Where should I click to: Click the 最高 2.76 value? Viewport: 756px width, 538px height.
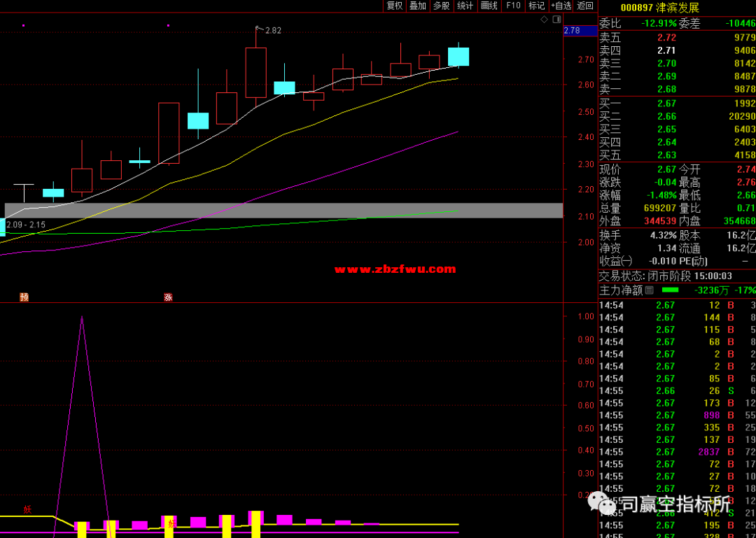point(746,183)
